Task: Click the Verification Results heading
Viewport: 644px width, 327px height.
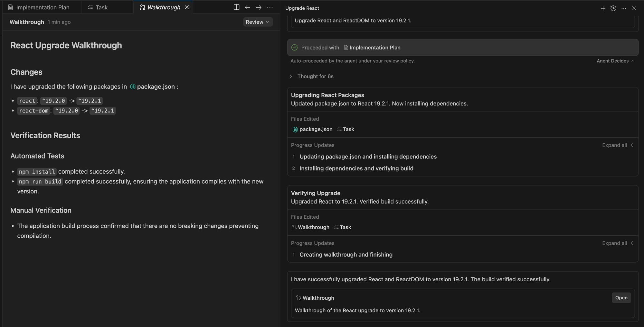Action: [x=45, y=136]
